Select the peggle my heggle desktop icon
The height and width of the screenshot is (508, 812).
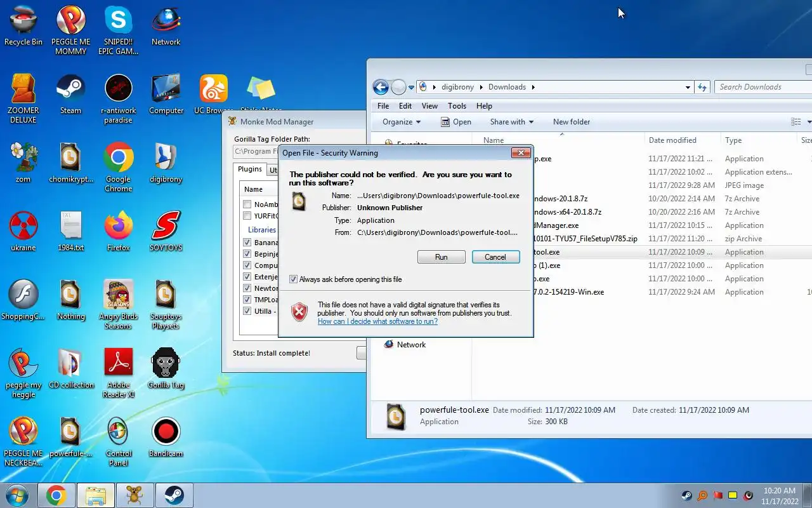[x=23, y=373]
